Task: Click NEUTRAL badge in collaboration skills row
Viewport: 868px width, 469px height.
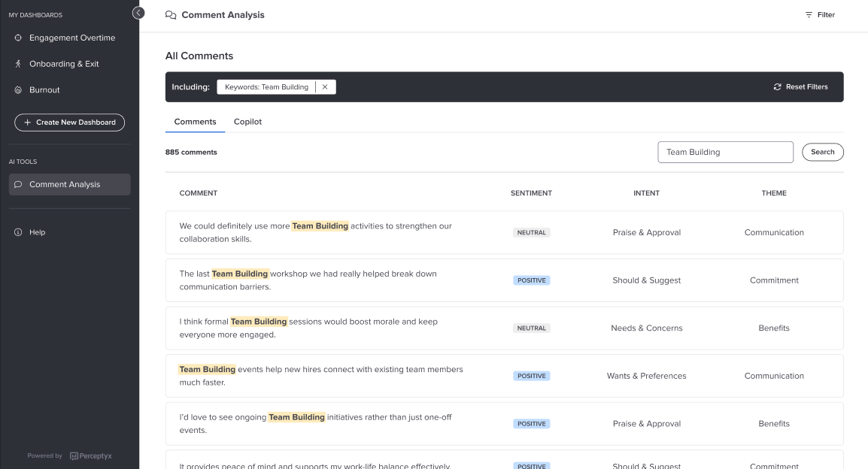Action: (532, 233)
